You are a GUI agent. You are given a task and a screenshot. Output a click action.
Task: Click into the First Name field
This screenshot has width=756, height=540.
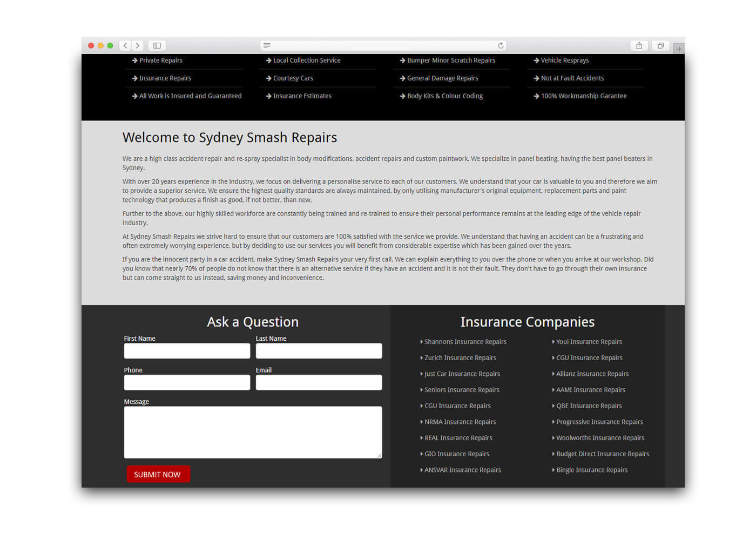click(x=187, y=351)
